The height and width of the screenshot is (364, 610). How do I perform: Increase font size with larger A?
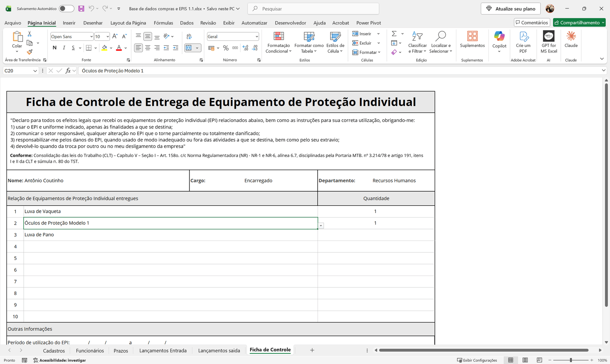pyautogui.click(x=115, y=36)
